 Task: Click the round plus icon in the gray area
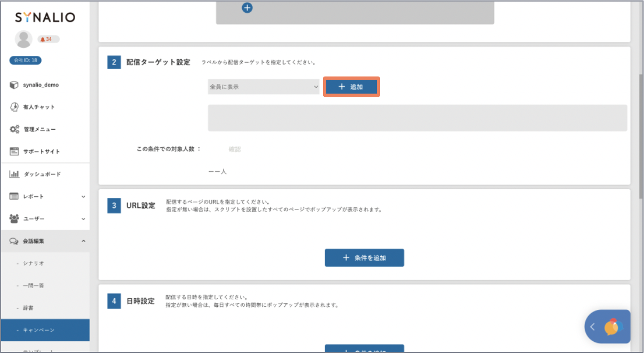tap(247, 7)
